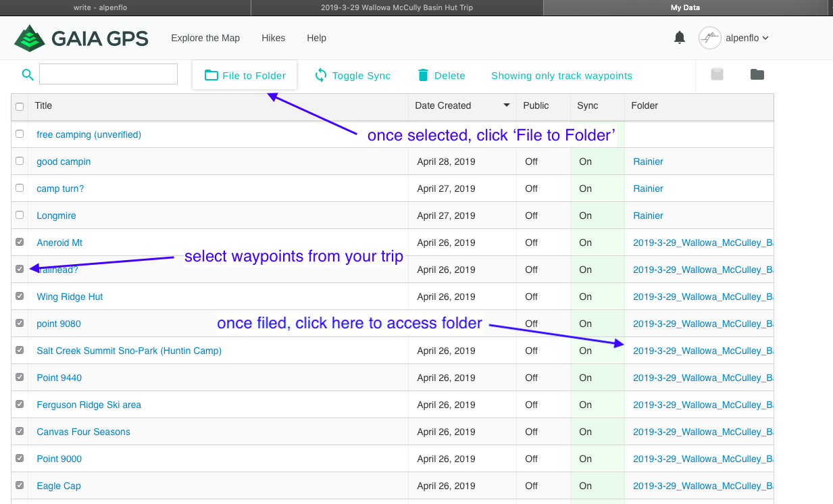
Task: Uncheck the point 9080 checkbox
Action: pos(20,323)
